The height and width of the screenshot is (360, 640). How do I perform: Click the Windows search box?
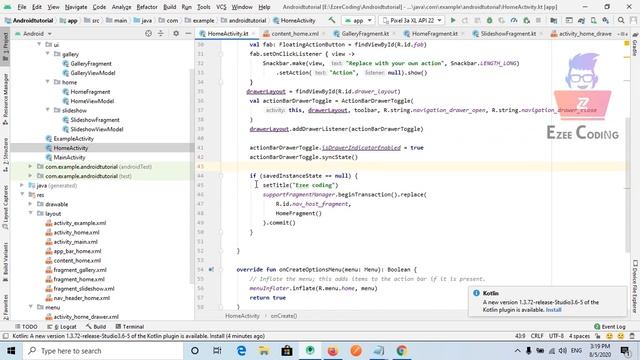[103, 351]
